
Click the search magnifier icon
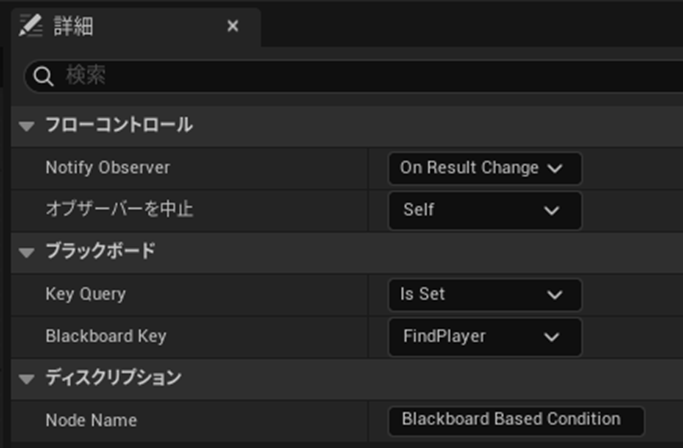point(44,75)
